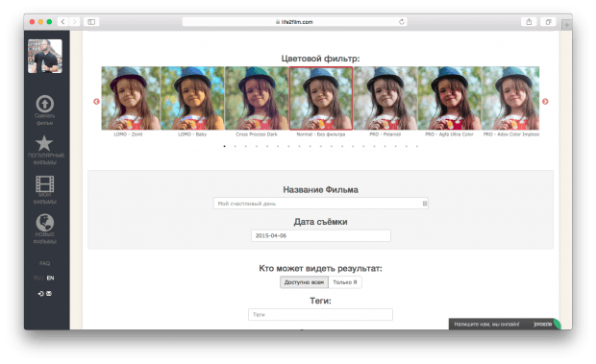Choose the Cross Process Dark filter

pyautogui.click(x=257, y=98)
